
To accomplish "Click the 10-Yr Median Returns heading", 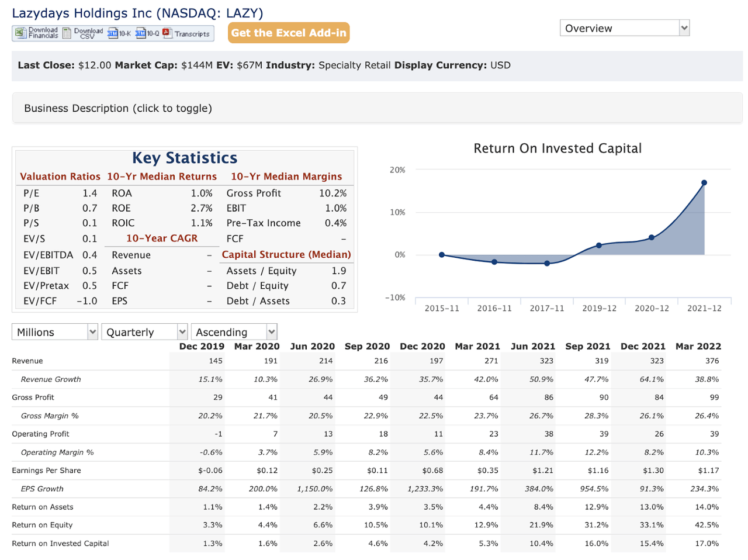I will point(162,177).
